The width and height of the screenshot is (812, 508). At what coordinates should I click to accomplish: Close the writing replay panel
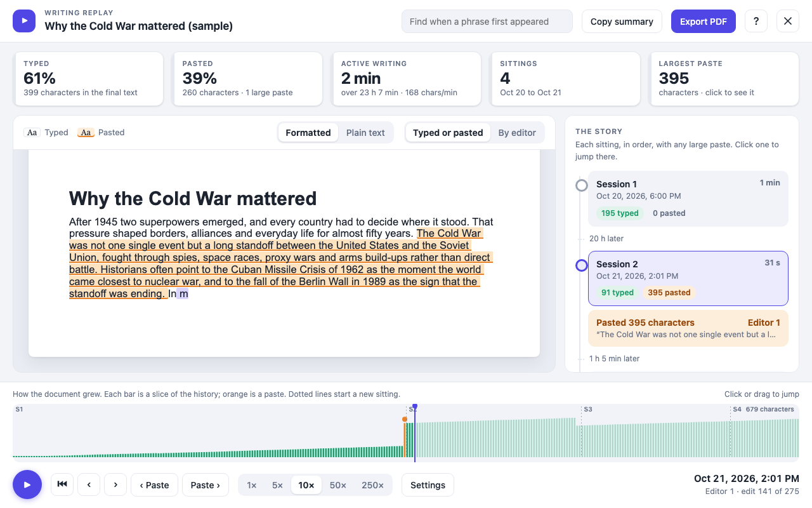[x=788, y=21]
